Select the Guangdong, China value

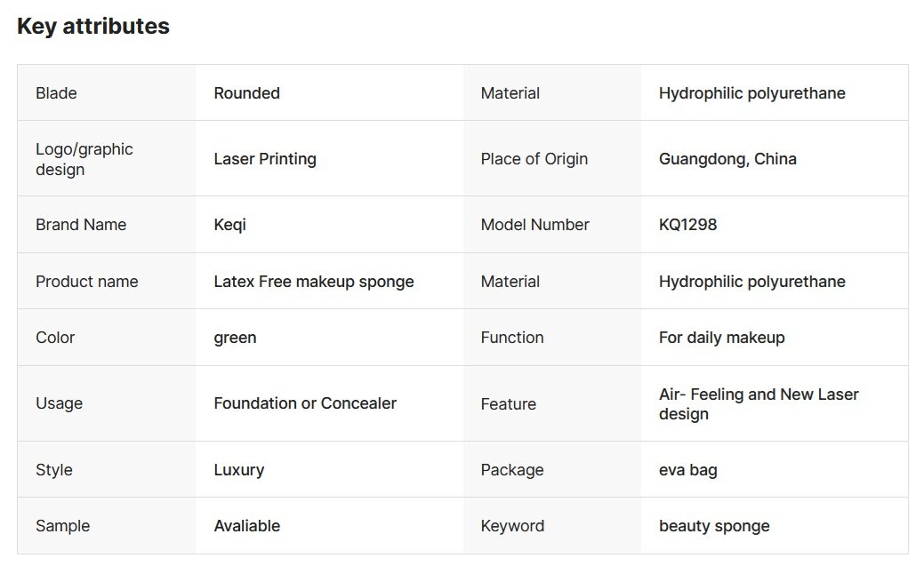tap(727, 159)
